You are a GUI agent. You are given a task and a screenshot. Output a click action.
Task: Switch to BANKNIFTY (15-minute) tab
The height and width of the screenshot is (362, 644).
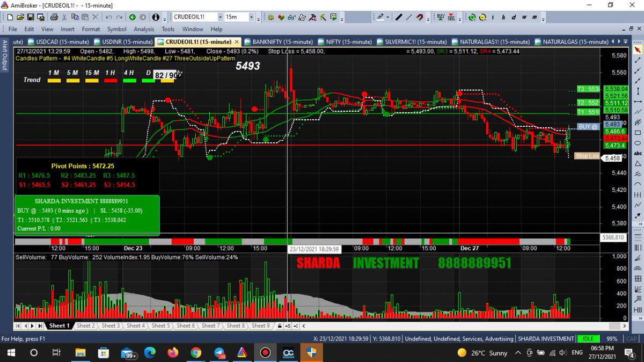(279, 41)
